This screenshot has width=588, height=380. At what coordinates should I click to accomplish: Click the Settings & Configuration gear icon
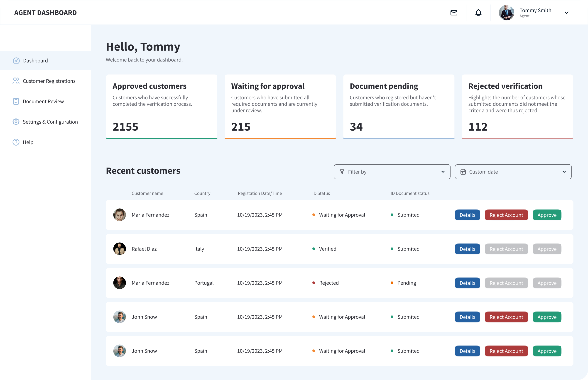pyautogui.click(x=16, y=122)
